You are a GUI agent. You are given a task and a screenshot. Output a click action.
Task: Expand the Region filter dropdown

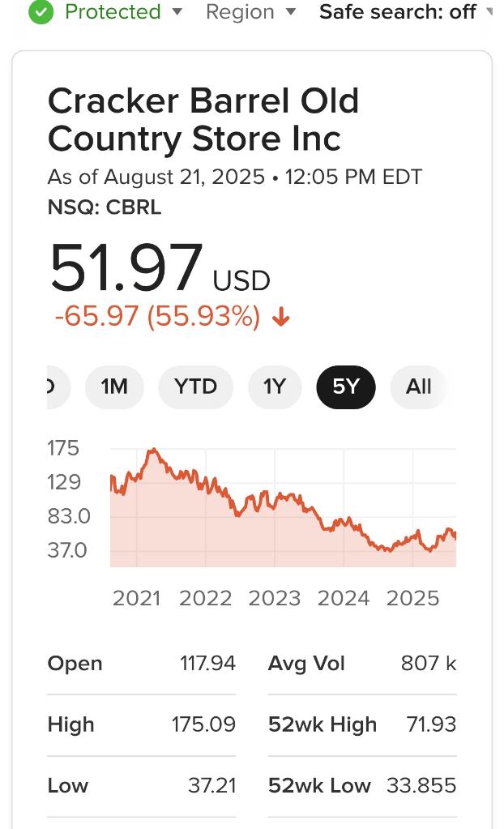pyautogui.click(x=250, y=12)
